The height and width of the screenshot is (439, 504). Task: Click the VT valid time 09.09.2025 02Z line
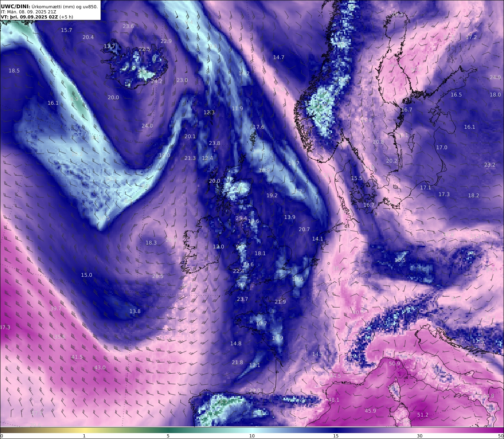click(x=37, y=17)
